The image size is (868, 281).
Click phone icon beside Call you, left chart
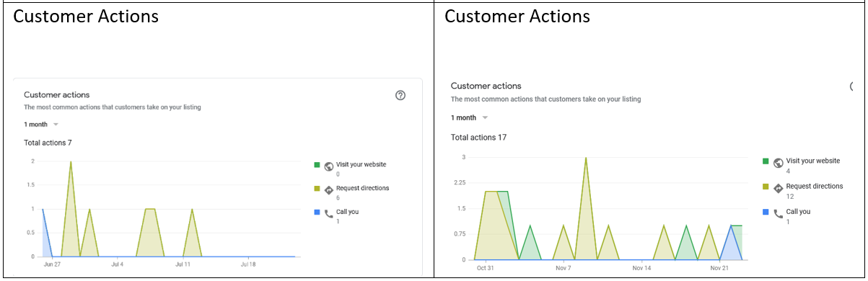329,214
